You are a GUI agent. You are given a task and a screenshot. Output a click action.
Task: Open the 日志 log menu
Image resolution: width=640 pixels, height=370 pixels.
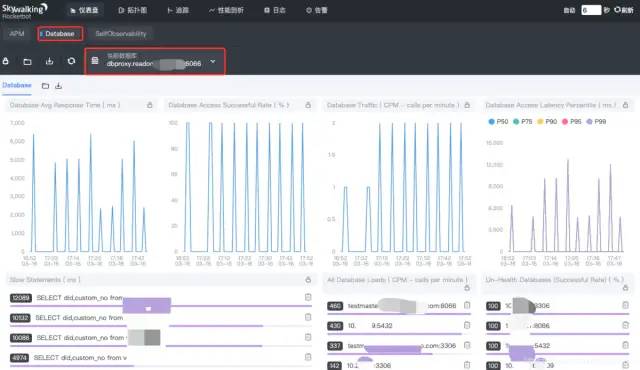[x=275, y=10]
